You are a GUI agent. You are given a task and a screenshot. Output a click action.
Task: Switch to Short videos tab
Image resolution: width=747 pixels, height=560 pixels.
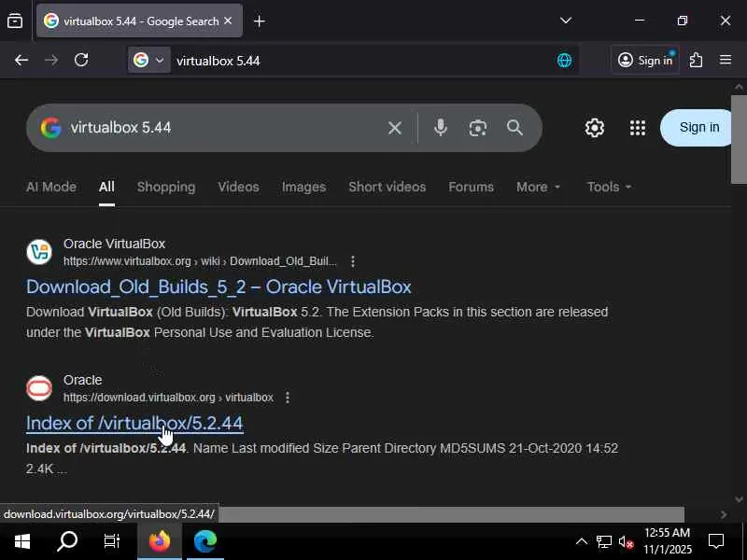tap(388, 187)
